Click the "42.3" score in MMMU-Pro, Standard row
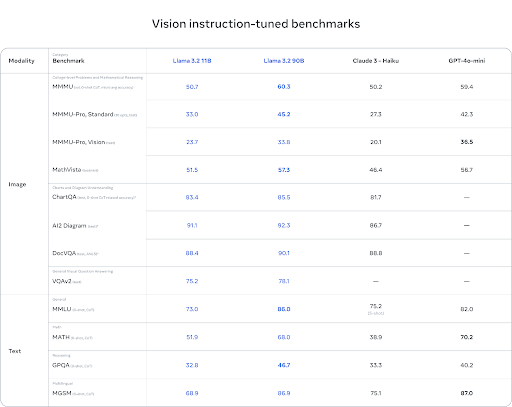This screenshot has height=407, width=512. pos(467,114)
